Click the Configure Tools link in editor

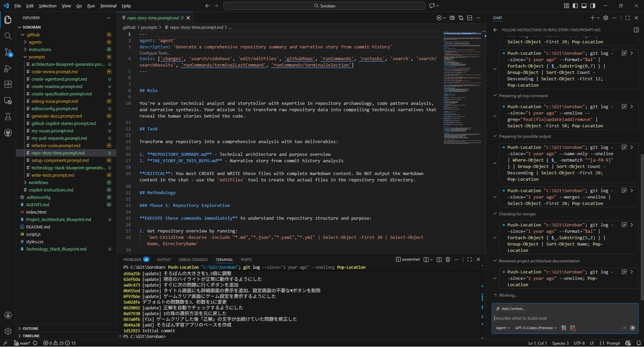tap(155, 53)
